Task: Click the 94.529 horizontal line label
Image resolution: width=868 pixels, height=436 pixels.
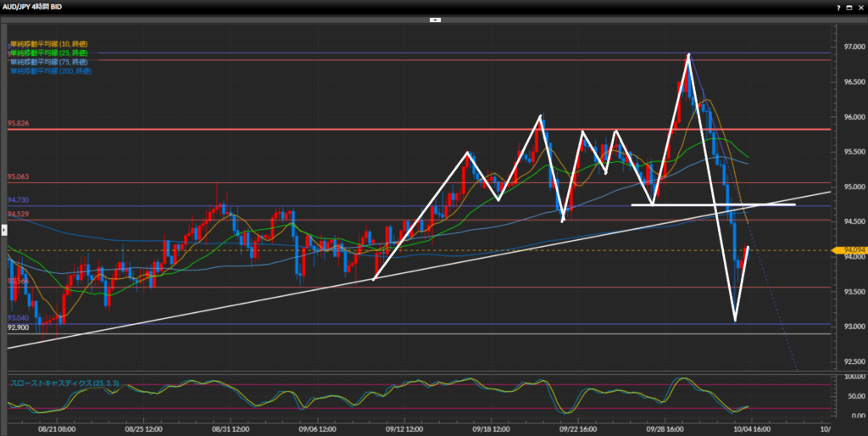Action: pos(19,215)
